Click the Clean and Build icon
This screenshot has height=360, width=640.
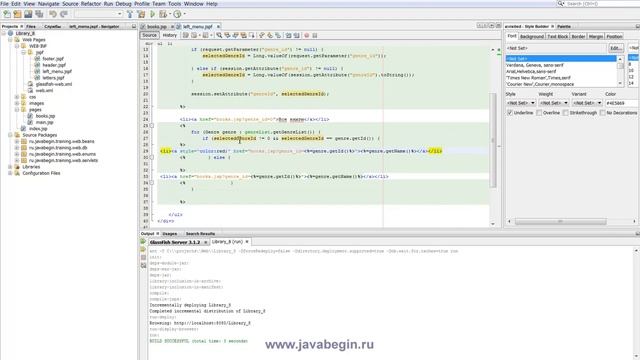(x=141, y=14)
